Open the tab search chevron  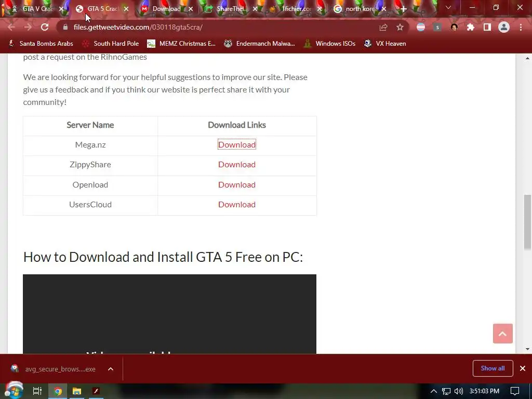(448, 7)
